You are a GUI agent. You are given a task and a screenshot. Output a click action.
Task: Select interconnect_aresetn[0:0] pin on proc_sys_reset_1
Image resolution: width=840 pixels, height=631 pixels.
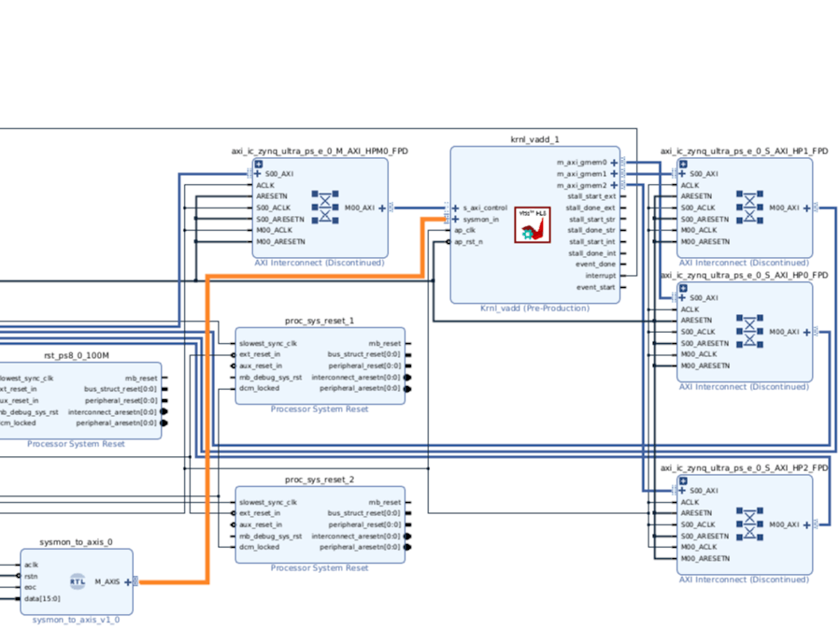tap(356, 378)
